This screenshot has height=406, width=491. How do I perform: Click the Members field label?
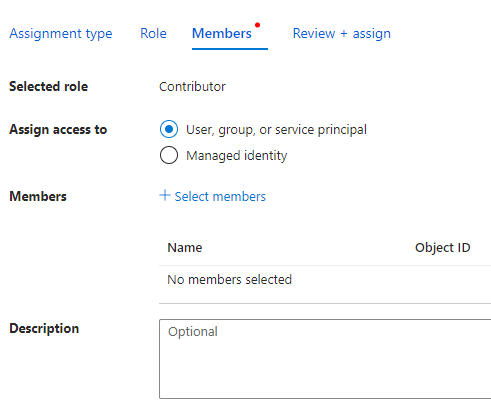pyautogui.click(x=38, y=196)
